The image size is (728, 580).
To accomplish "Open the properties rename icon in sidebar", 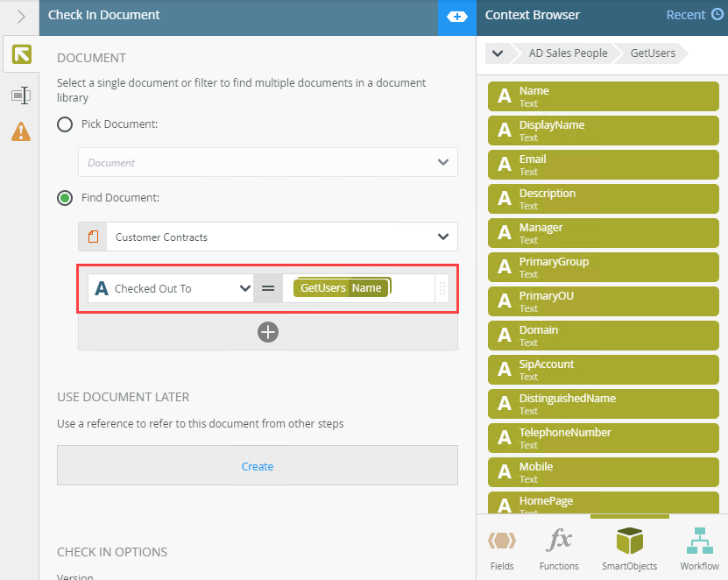I will (21, 95).
